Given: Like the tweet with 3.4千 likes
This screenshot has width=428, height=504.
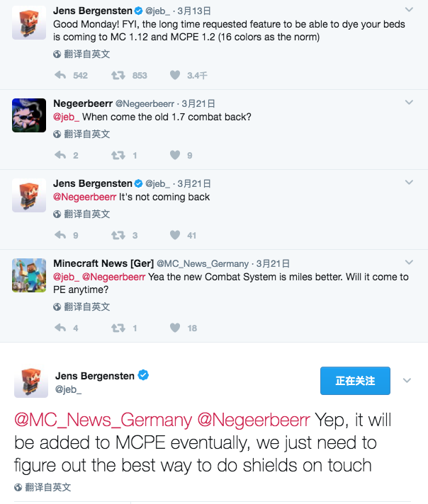Looking at the screenshot, I should click(175, 75).
